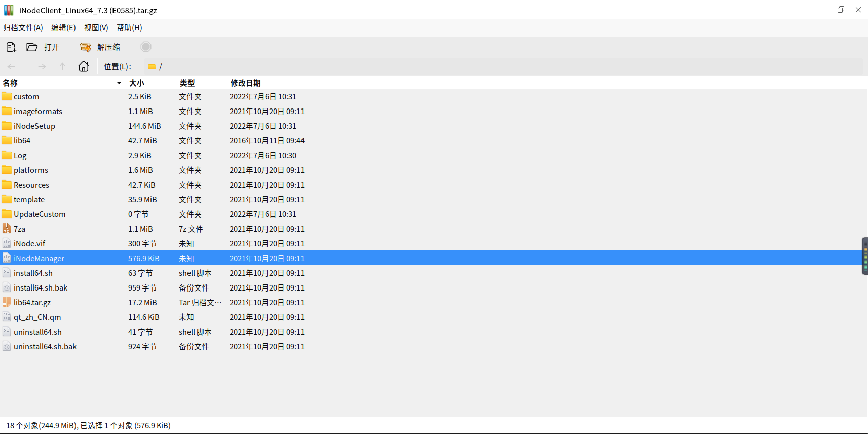The height and width of the screenshot is (434, 868).
Task: Click the Tar 归档文… type cell
Action: pos(200,302)
